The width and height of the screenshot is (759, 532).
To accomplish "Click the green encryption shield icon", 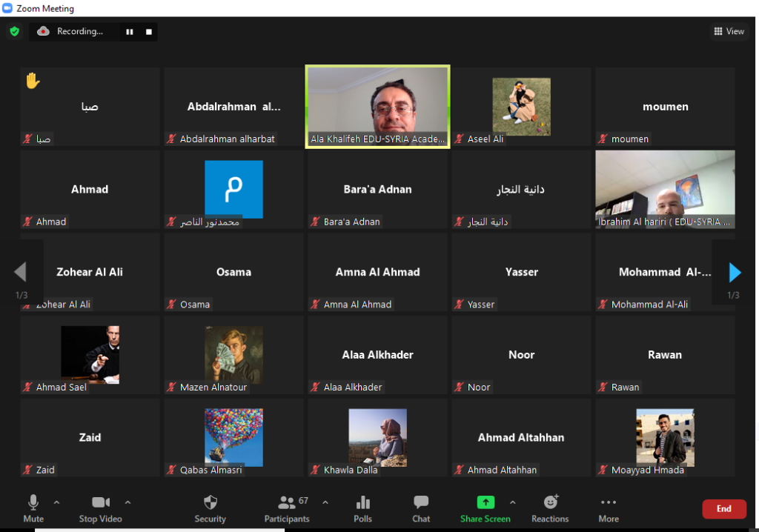I will tap(14, 31).
